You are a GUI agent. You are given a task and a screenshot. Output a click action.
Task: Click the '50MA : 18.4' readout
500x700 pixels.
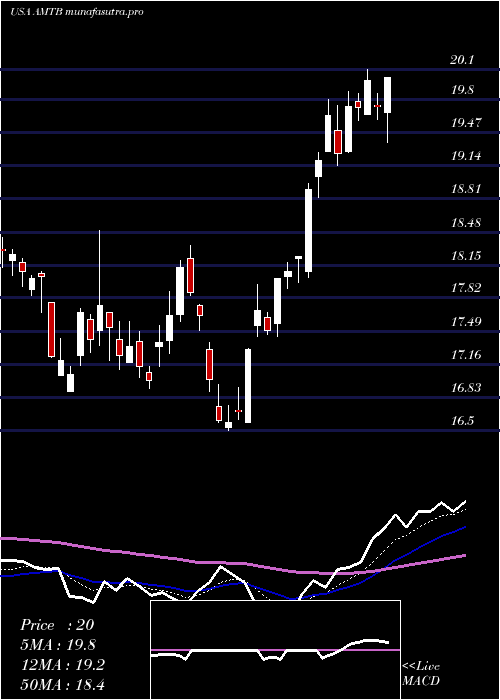point(62,684)
